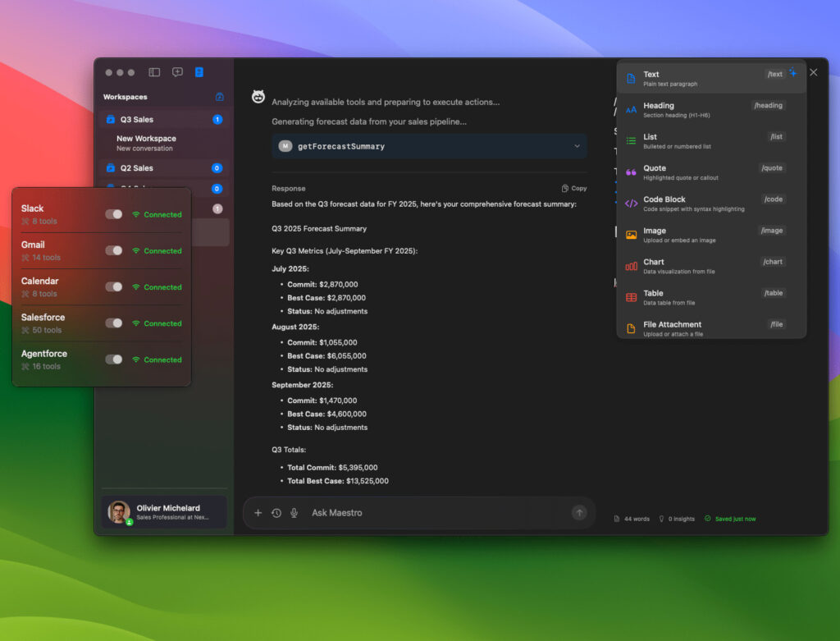840x641 pixels.
Task: Toggle the Agentforce connection switch
Action: click(114, 359)
